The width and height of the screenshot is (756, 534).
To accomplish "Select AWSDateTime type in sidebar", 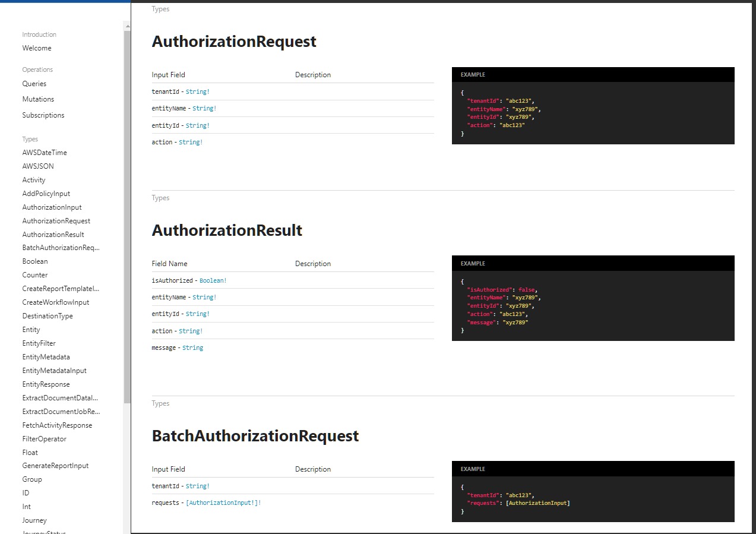I will (x=45, y=153).
